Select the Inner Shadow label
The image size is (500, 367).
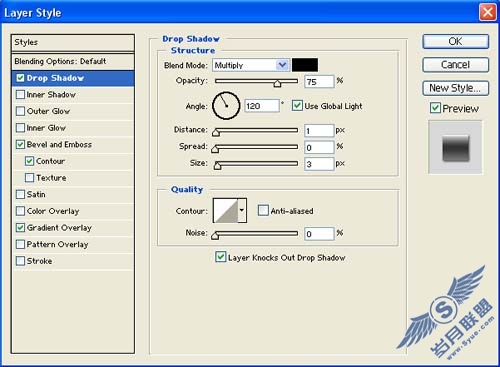(x=51, y=95)
